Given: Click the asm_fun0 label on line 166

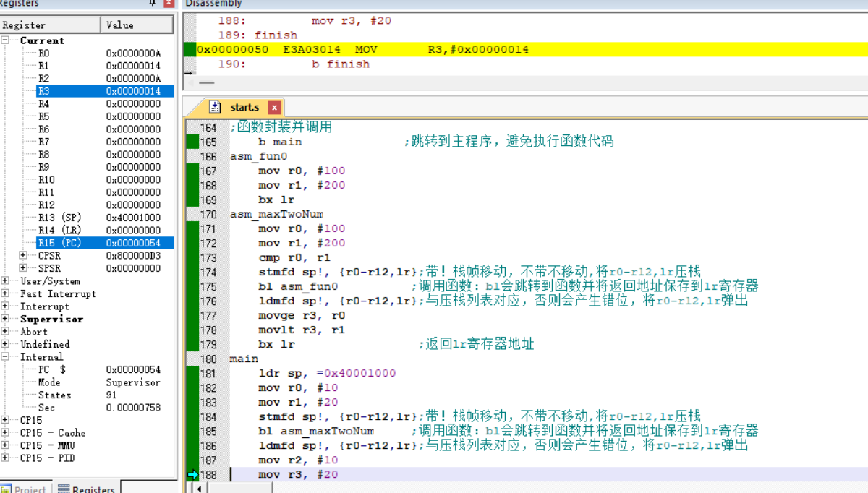Looking at the screenshot, I should (x=258, y=156).
